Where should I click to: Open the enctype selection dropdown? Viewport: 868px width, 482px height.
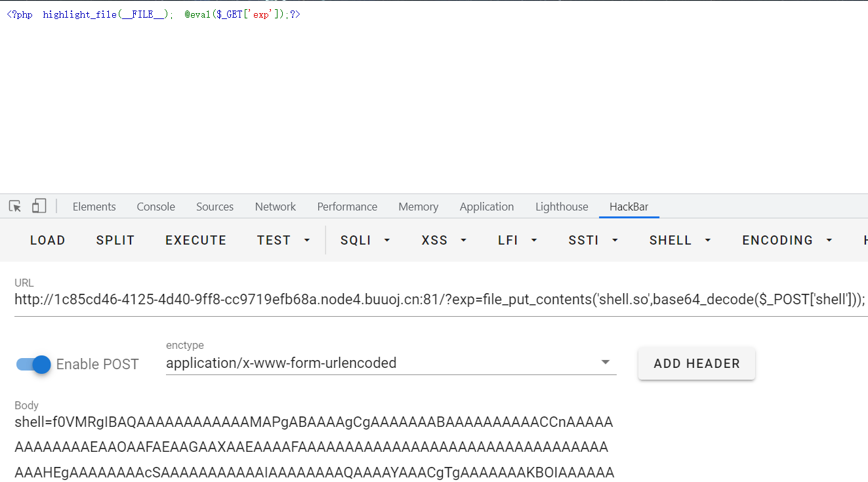click(x=391, y=363)
